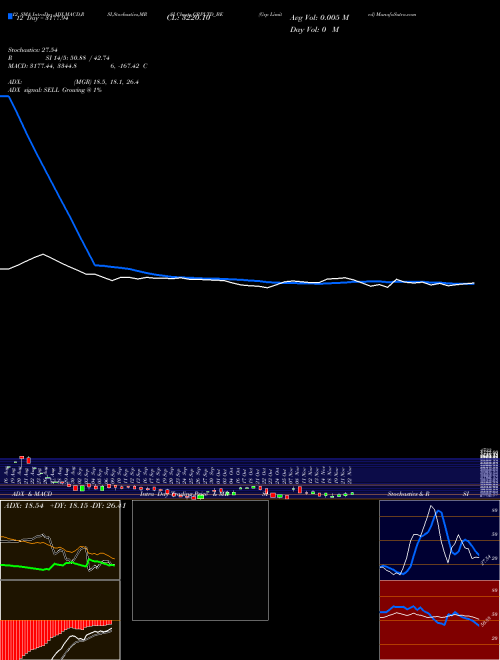Click the MACD red histogram panel
Image resolution: width=500 pixels, height=660 pixels.
click(x=60, y=620)
